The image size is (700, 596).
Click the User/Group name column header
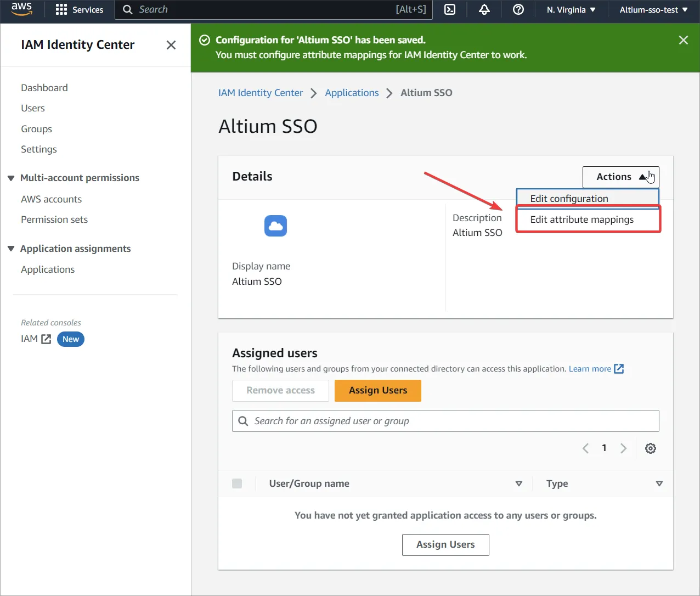(x=309, y=483)
